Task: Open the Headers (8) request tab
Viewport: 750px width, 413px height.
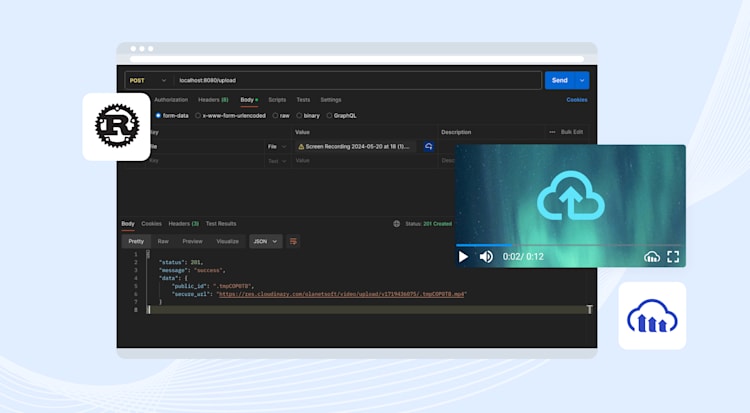Action: (213, 100)
